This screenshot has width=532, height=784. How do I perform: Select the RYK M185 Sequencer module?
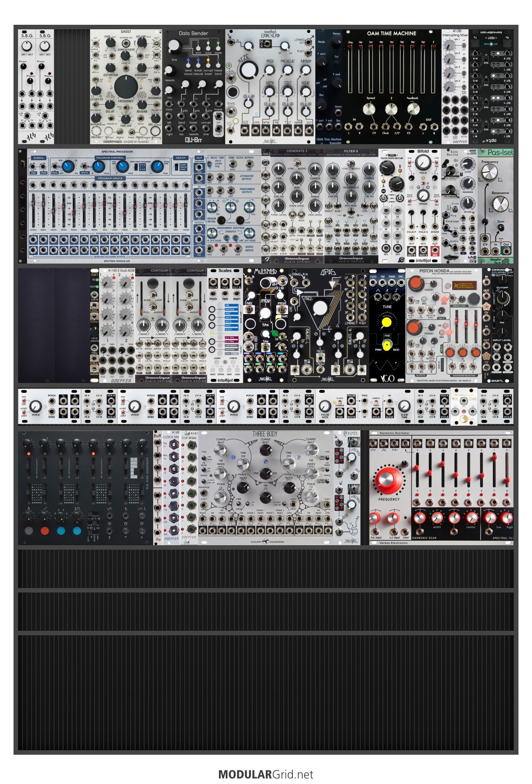[86, 488]
